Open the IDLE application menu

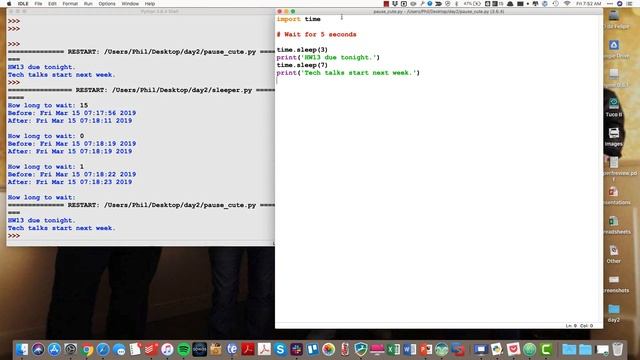click(23, 4)
